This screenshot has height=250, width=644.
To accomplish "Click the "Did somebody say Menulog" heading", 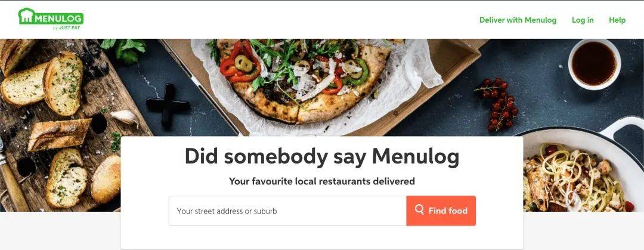I will point(322,156).
